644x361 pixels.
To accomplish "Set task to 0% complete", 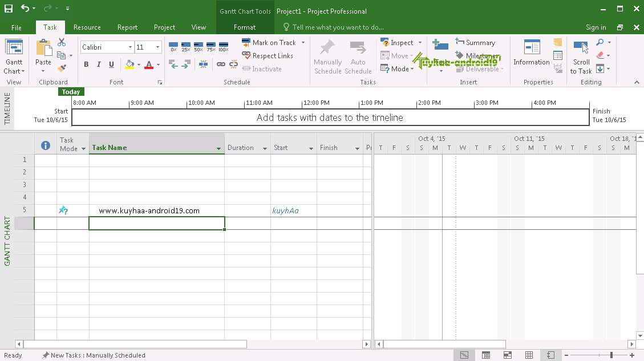I will pos(173,46).
